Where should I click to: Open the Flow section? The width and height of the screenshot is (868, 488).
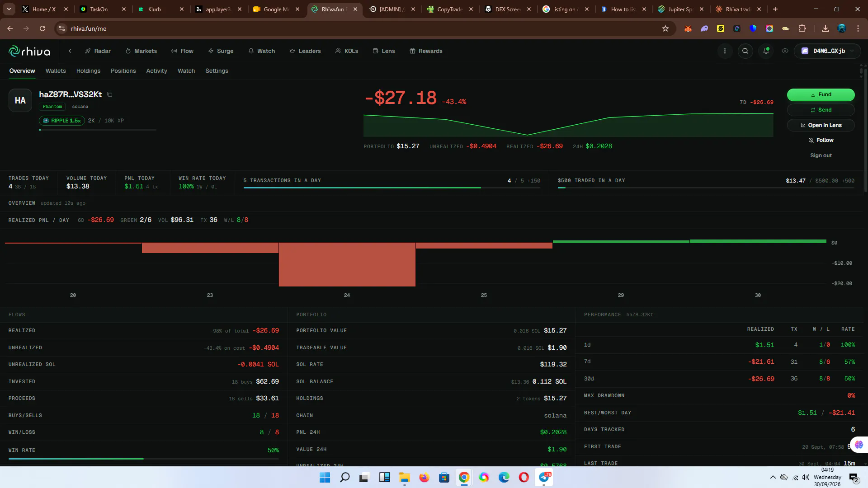(x=182, y=51)
